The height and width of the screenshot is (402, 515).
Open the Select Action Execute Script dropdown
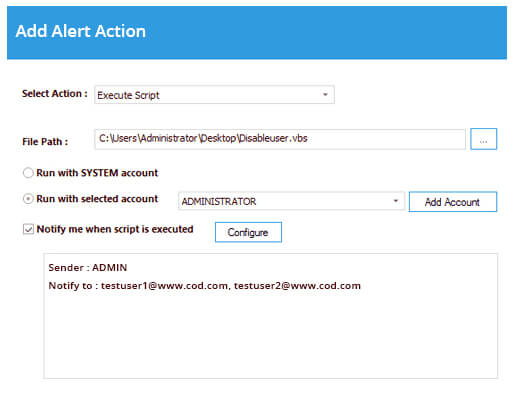click(x=214, y=95)
